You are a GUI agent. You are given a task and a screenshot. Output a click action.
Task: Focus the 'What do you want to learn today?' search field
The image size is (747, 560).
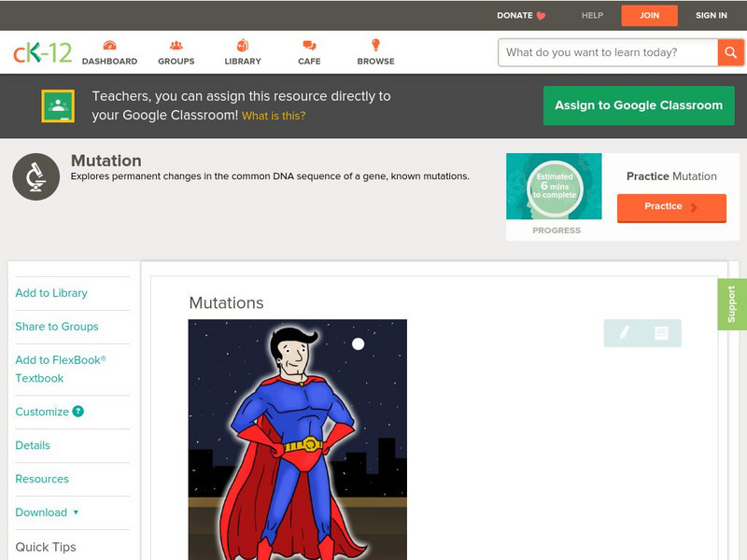pyautogui.click(x=608, y=52)
